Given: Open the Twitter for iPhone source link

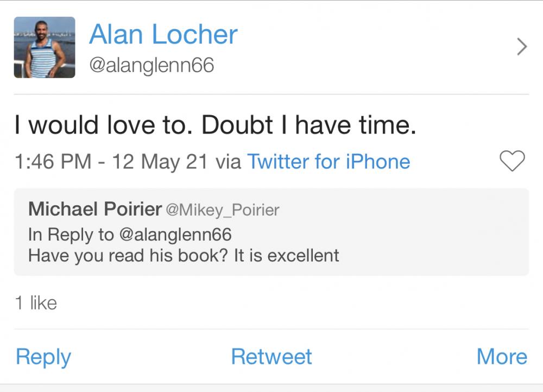Looking at the screenshot, I should coord(329,161).
